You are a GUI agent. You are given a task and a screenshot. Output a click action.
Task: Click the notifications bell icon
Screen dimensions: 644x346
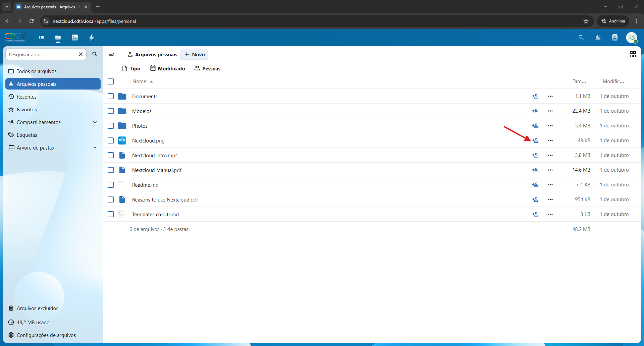pyautogui.click(x=598, y=38)
